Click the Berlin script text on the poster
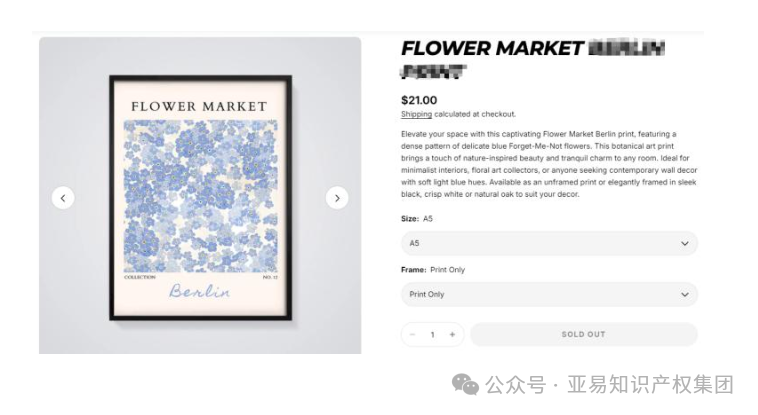 [199, 291]
